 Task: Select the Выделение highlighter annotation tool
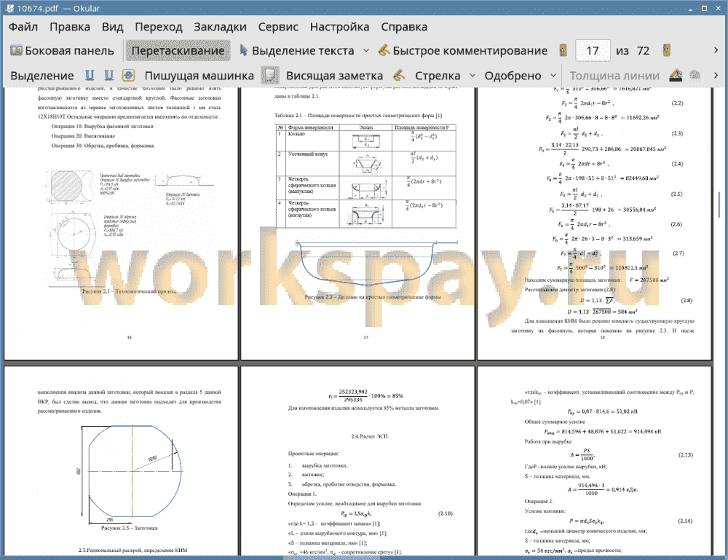click(41, 76)
